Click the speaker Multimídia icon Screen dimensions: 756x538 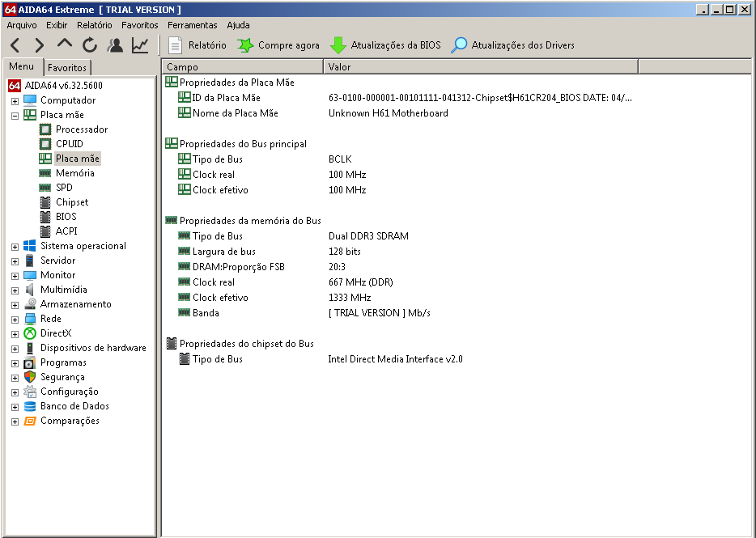point(30,290)
